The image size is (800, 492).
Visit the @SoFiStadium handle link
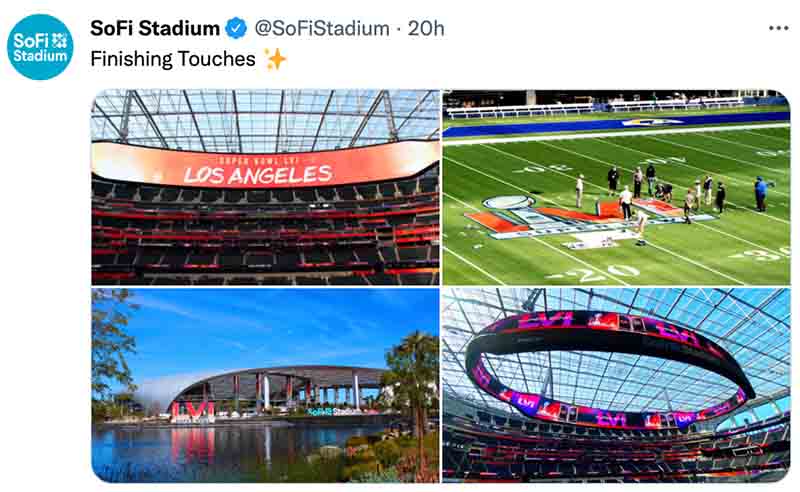(322, 28)
